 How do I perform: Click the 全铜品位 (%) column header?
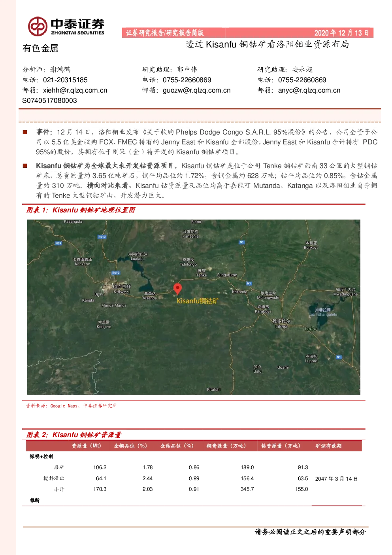[130, 446]
